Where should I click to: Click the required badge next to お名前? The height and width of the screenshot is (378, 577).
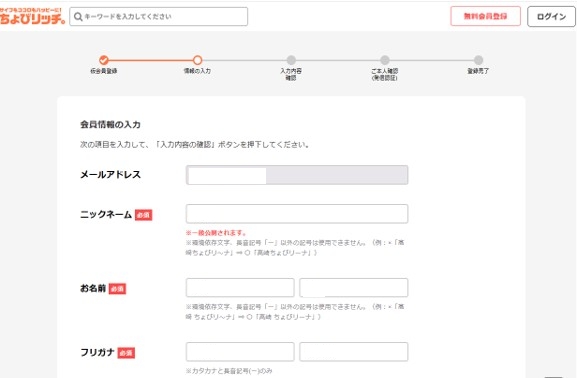(117, 289)
